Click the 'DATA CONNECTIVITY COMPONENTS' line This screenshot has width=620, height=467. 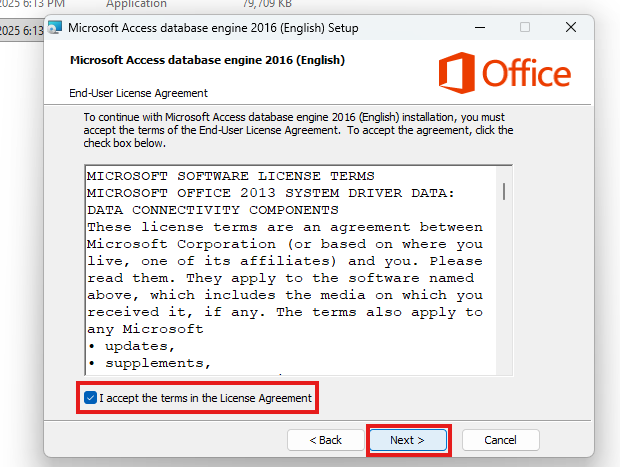click(212, 210)
